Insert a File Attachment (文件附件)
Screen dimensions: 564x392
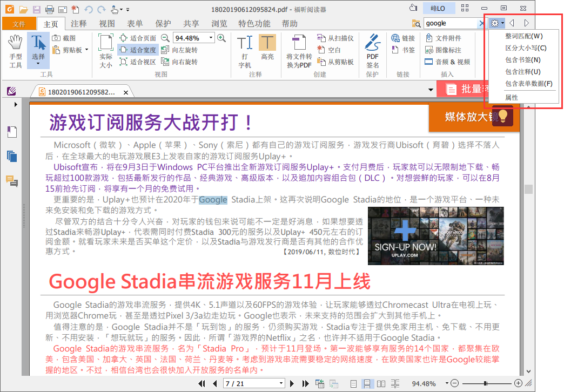click(x=443, y=38)
